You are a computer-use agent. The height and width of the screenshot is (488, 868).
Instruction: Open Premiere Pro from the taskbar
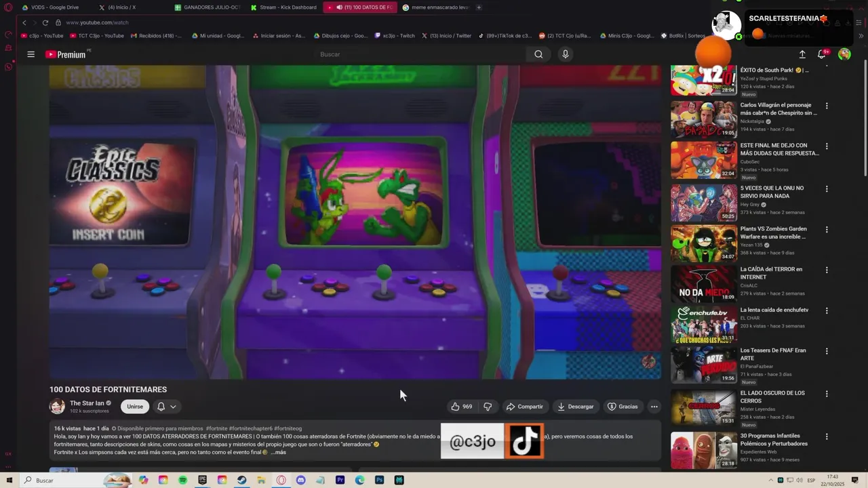pyautogui.click(x=340, y=480)
